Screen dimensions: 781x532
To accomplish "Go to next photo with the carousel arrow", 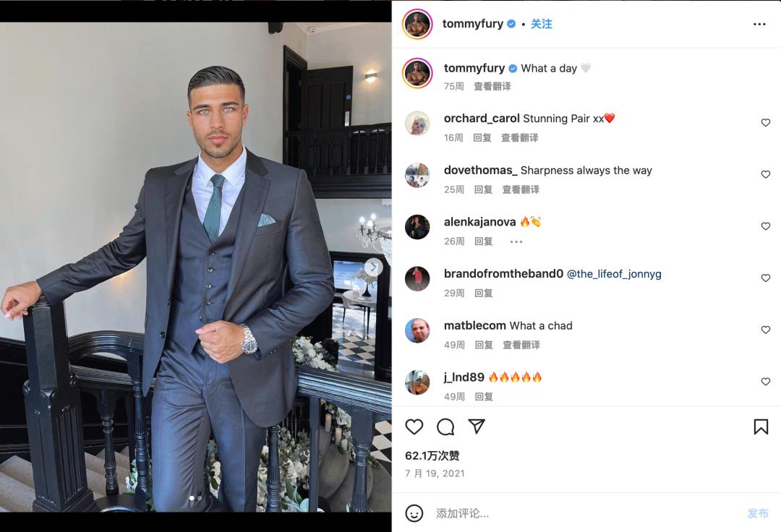I will click(x=373, y=267).
